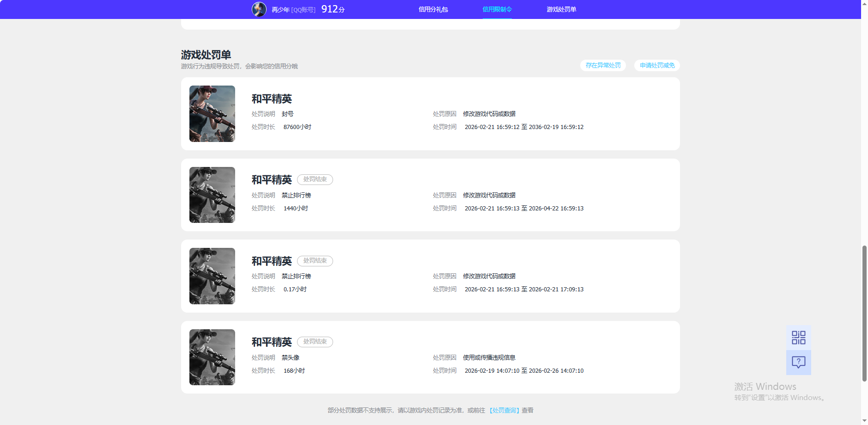
Task: Click the 168小时 duration value
Action: tap(294, 370)
